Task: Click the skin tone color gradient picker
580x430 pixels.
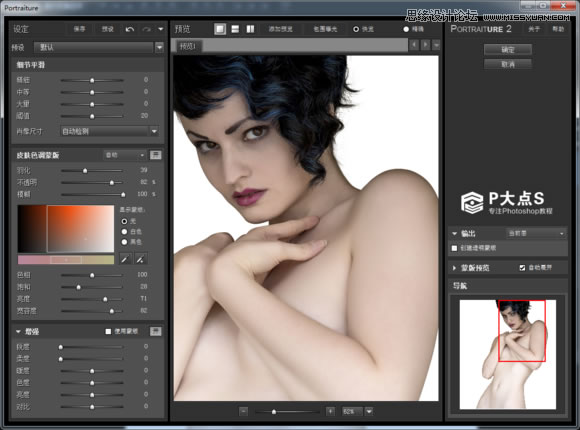Action: [x=66, y=229]
